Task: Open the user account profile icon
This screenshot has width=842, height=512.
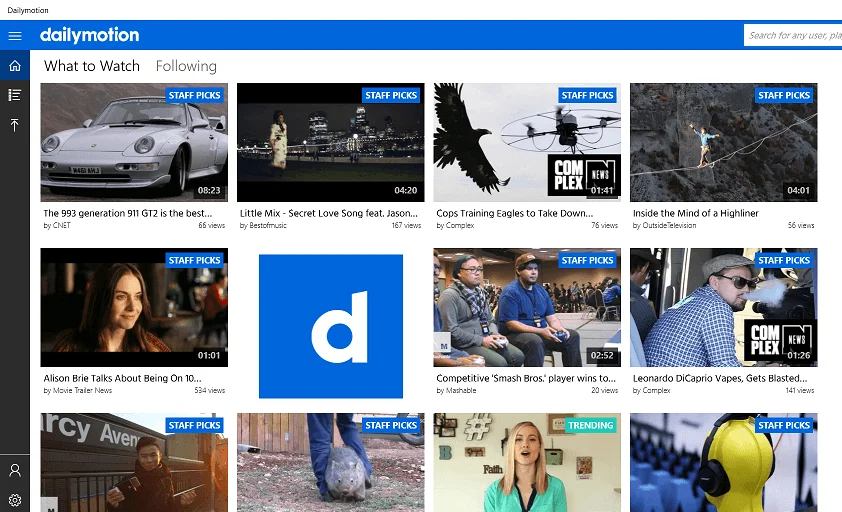Action: coord(15,470)
